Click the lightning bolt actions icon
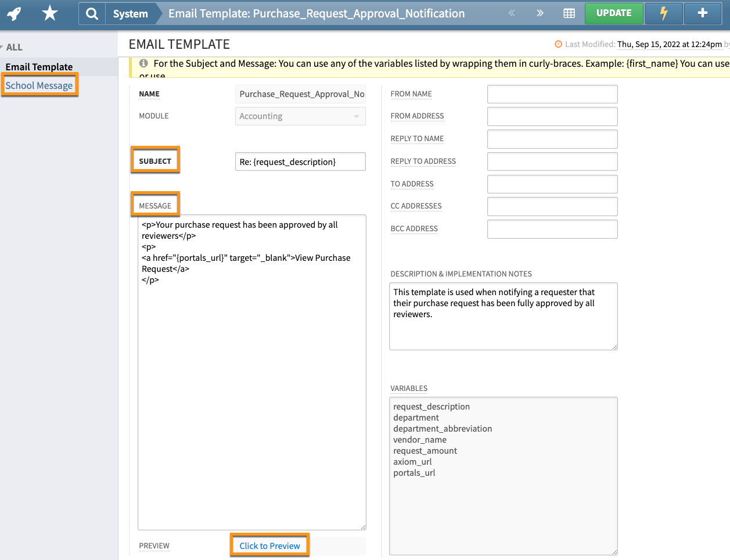 tap(663, 13)
